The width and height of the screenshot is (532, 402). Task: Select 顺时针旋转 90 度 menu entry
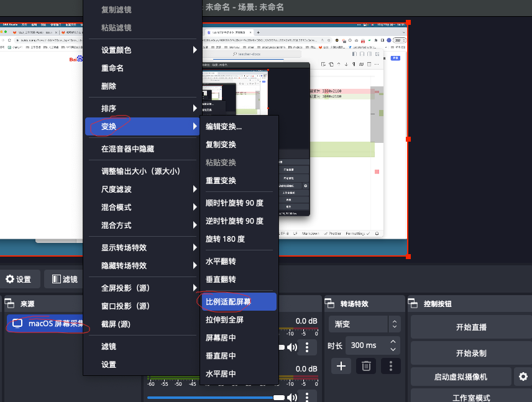coord(234,203)
